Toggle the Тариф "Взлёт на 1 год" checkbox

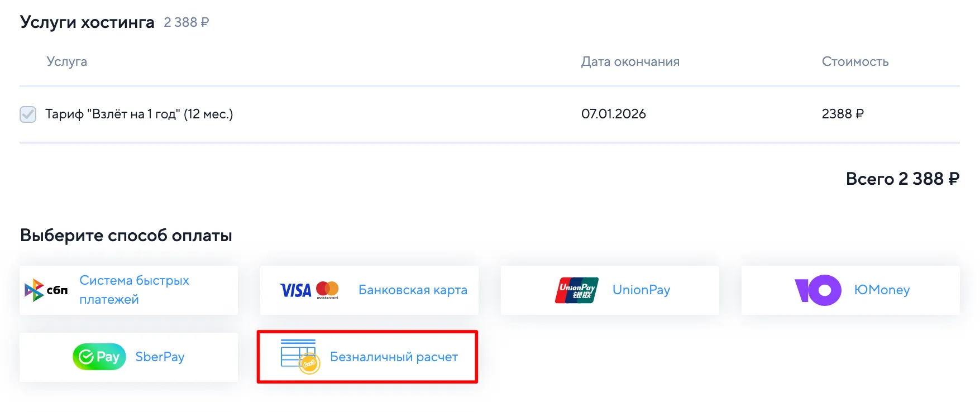(x=28, y=114)
